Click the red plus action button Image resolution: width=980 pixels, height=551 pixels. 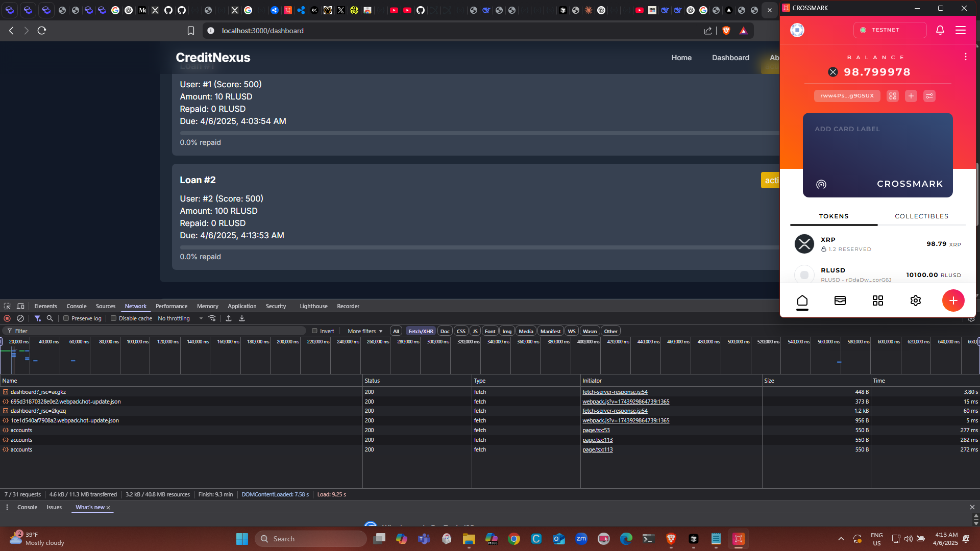click(x=952, y=300)
